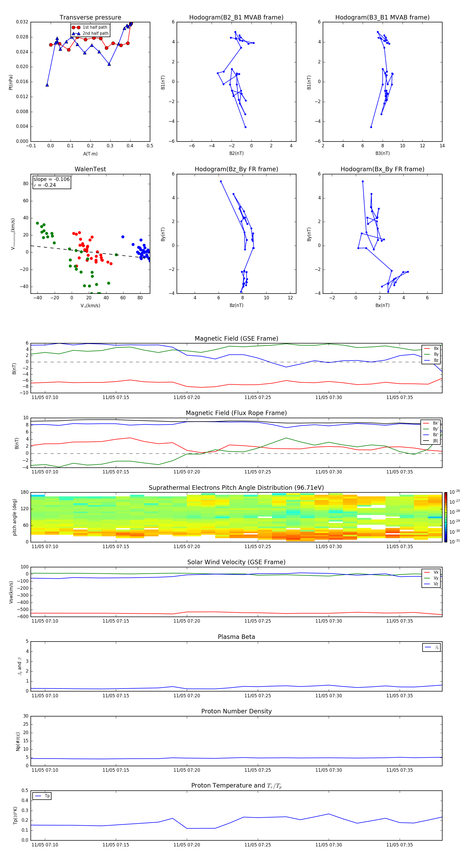
Task: Click the Bz entry in GSE legend
Action: pyautogui.click(x=431, y=361)
